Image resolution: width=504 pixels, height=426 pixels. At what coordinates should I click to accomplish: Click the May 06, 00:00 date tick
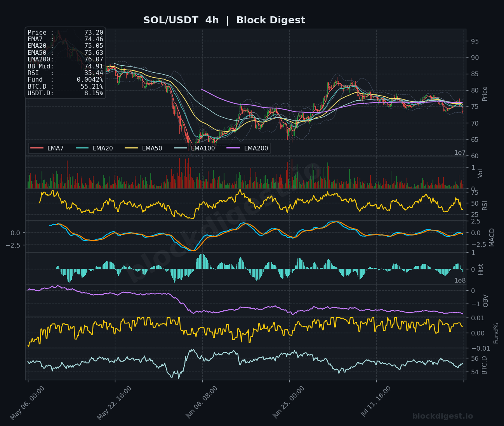(x=27, y=403)
